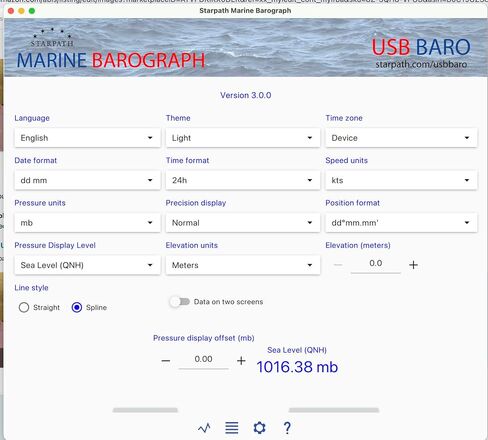Open the data list view icon
Viewport: 488px width, 440px height.
232,428
